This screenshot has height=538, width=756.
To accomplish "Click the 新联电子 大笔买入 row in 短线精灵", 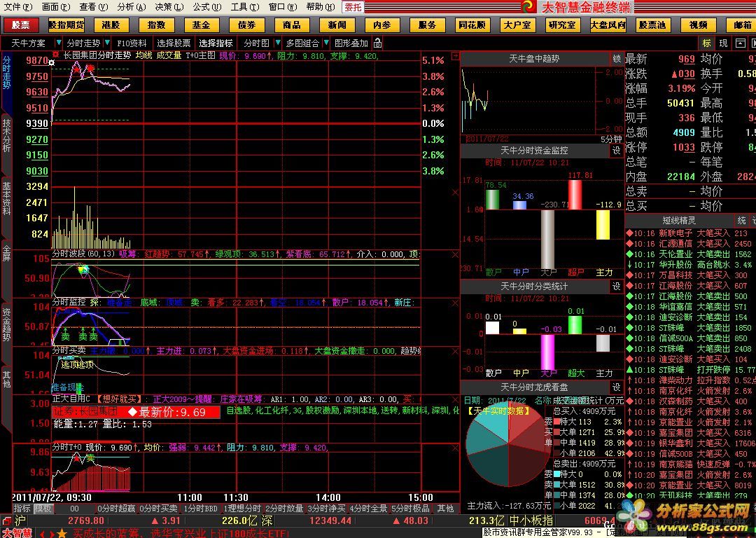I will 690,233.
